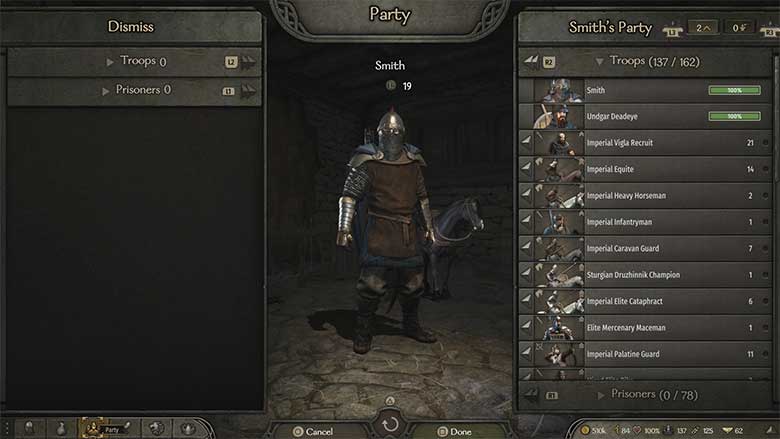Transfer all party troops with double-arrow icon
Viewport: 780px width, 439px height.
[531, 61]
